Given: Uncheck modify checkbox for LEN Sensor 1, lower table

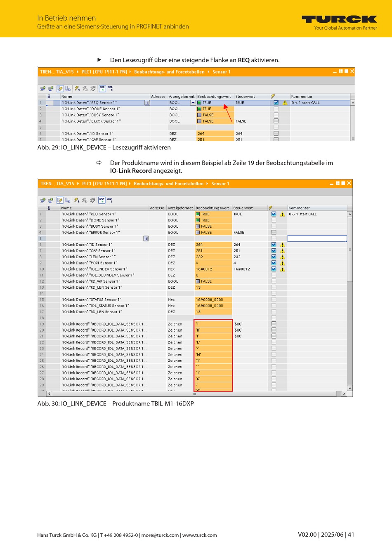Looking at the screenshot, I should pyautogui.click(x=274, y=257).
